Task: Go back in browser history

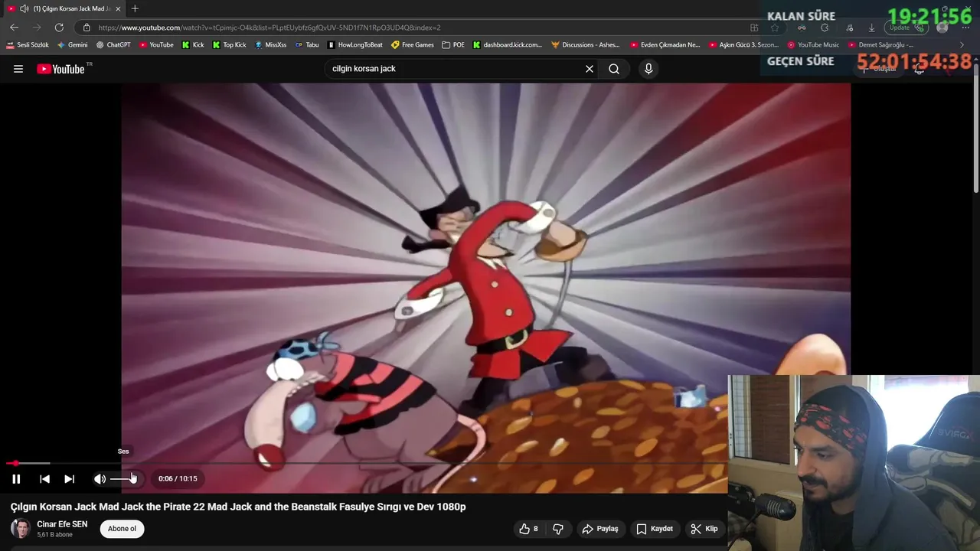Action: (14, 28)
